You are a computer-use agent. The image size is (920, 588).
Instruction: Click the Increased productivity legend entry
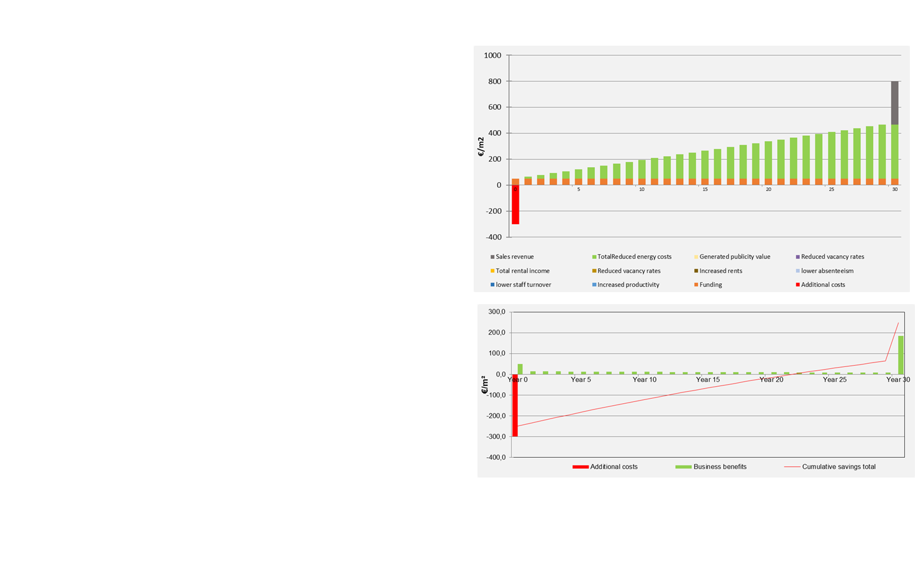coord(627,285)
